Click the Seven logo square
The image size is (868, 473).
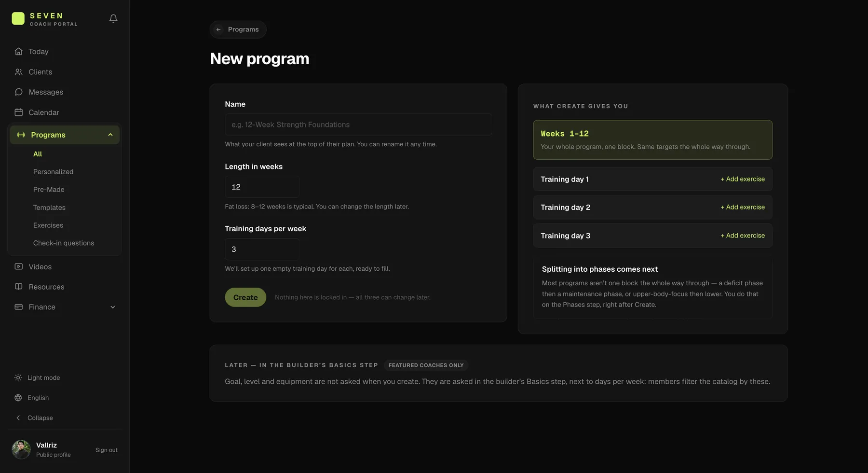coord(18,18)
